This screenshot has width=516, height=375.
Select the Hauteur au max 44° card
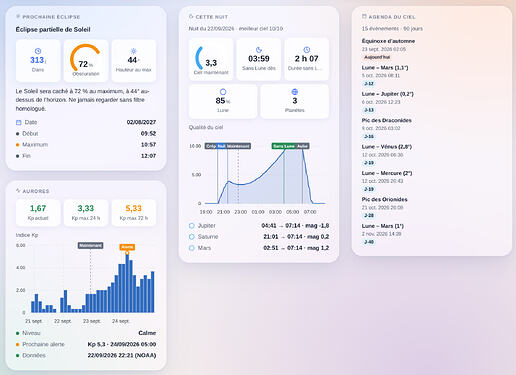pos(134,61)
